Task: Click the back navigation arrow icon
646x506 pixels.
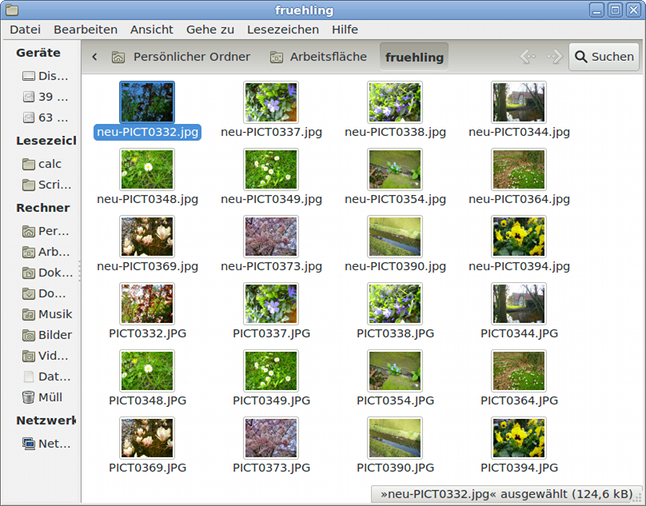Action: 527,57
